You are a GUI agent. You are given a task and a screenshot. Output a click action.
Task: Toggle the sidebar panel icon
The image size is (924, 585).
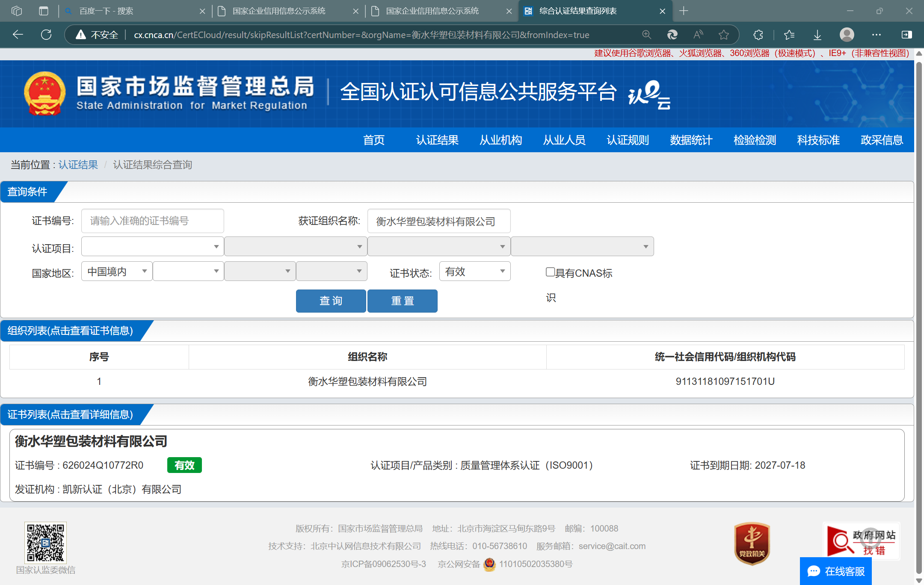point(906,35)
